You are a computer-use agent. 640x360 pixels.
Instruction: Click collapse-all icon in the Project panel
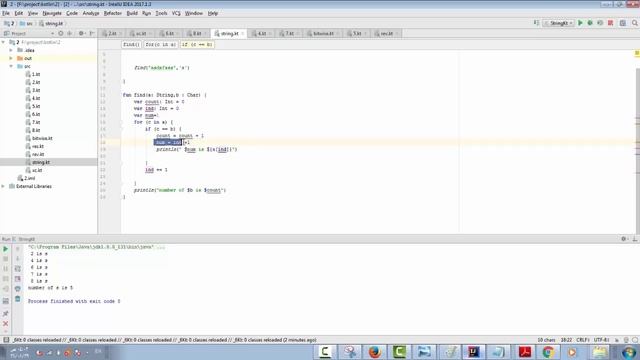coord(70,33)
